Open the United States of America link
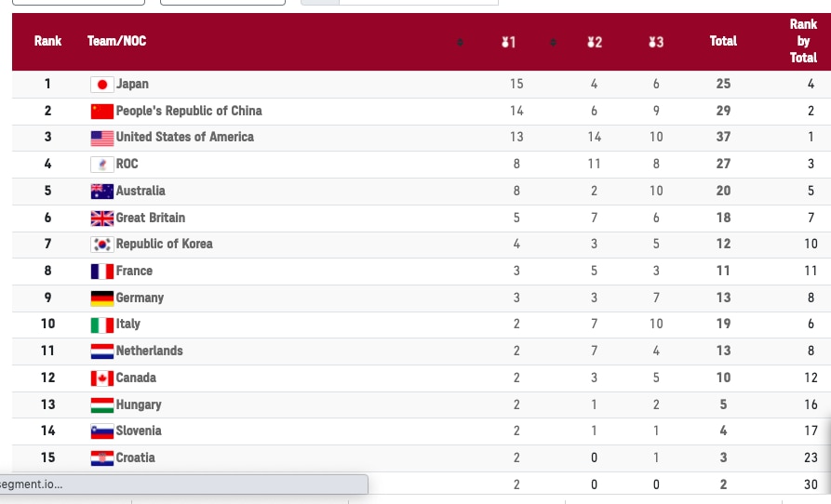831x504 pixels. click(x=184, y=137)
